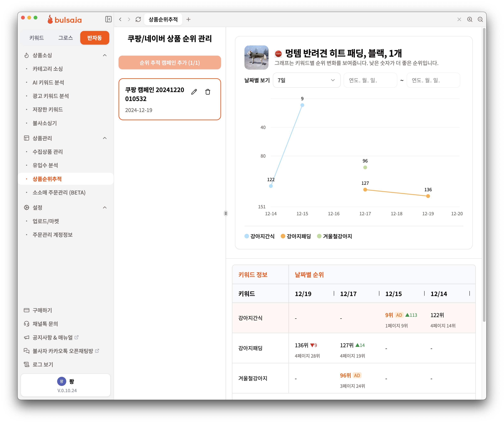
Task: Open 공지사항 & 매뉴얼 link
Action: 53,338
